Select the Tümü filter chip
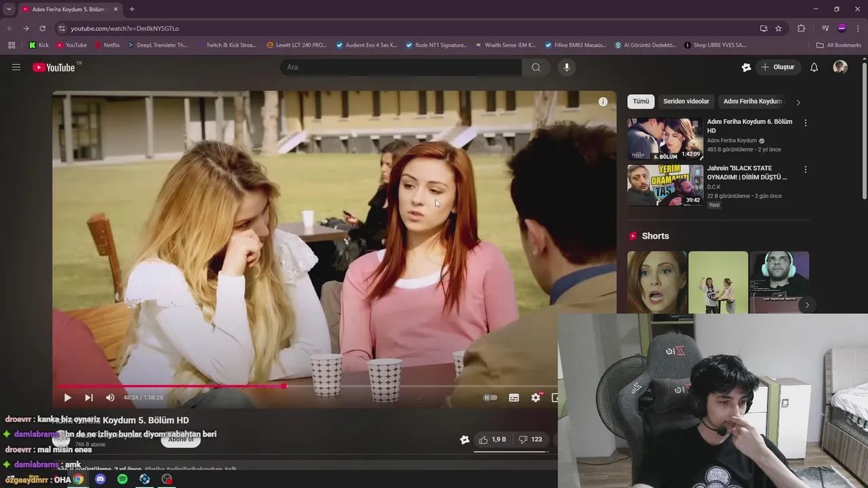868x488 pixels. coord(641,102)
